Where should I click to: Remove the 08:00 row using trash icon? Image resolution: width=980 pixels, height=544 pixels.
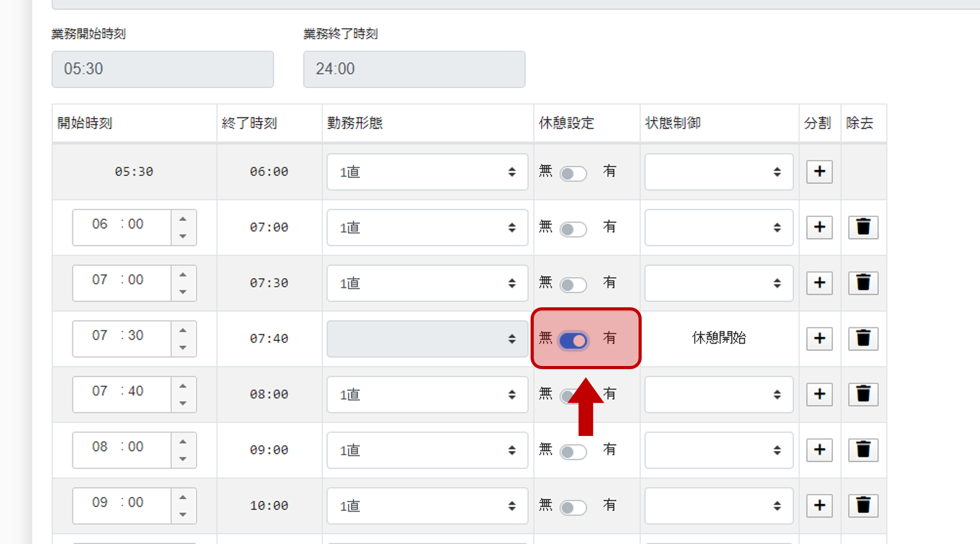click(863, 450)
